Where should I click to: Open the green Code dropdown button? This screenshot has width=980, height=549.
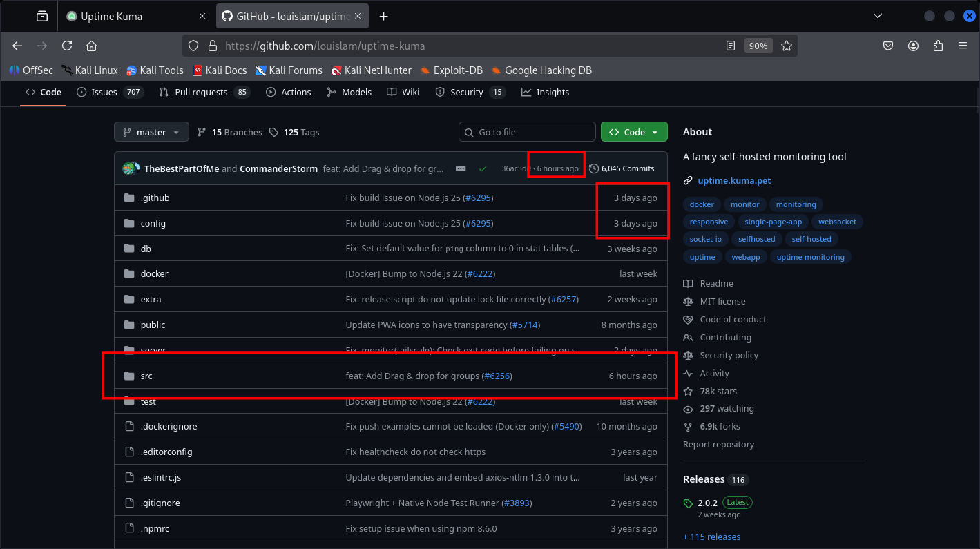point(633,132)
